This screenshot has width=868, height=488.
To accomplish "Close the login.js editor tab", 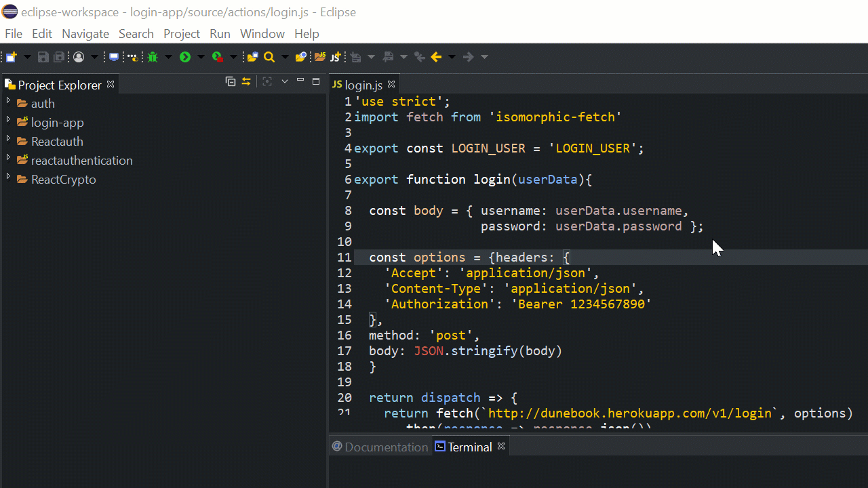I will click(x=391, y=84).
